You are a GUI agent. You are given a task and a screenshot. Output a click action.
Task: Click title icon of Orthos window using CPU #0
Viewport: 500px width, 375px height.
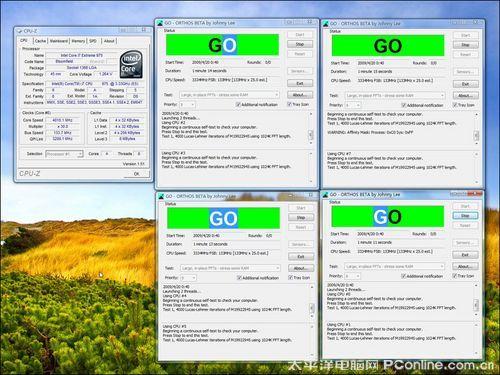pyautogui.click(x=325, y=194)
